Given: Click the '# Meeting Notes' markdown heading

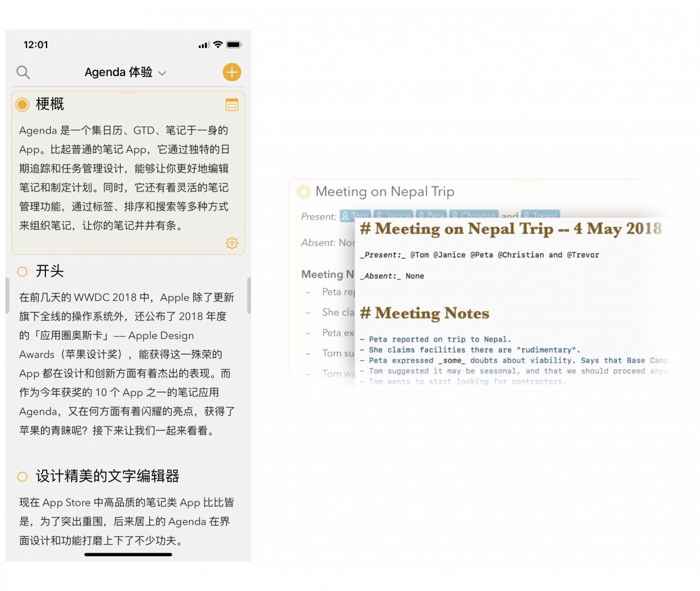Looking at the screenshot, I should pos(424,313).
